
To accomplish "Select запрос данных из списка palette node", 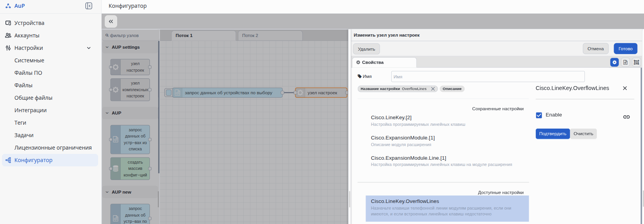I will [x=130, y=139].
